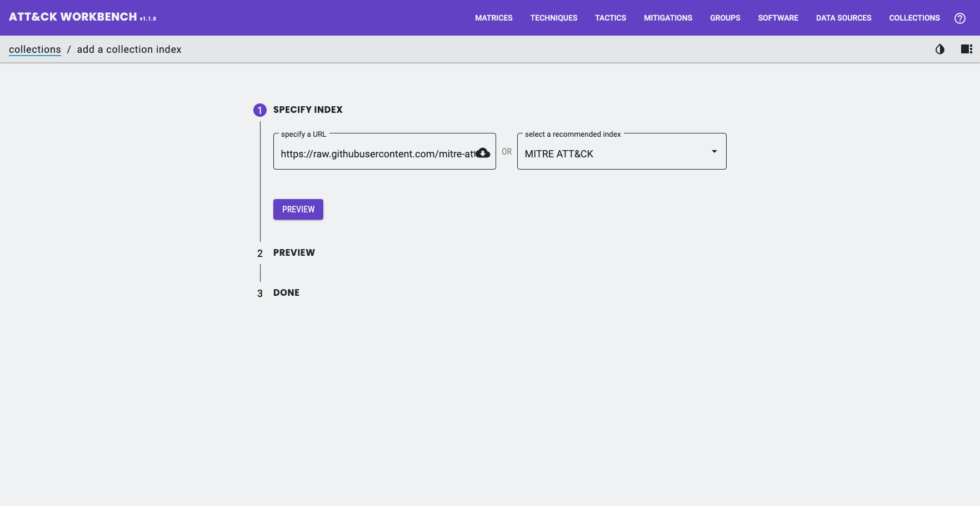Open the Tactics section
This screenshot has width=980, height=506.
(610, 18)
